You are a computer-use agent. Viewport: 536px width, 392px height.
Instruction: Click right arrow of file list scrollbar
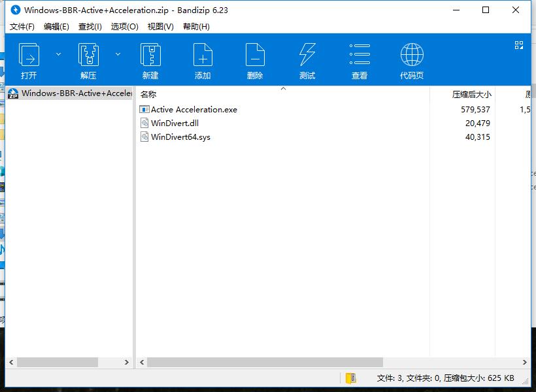click(x=525, y=362)
